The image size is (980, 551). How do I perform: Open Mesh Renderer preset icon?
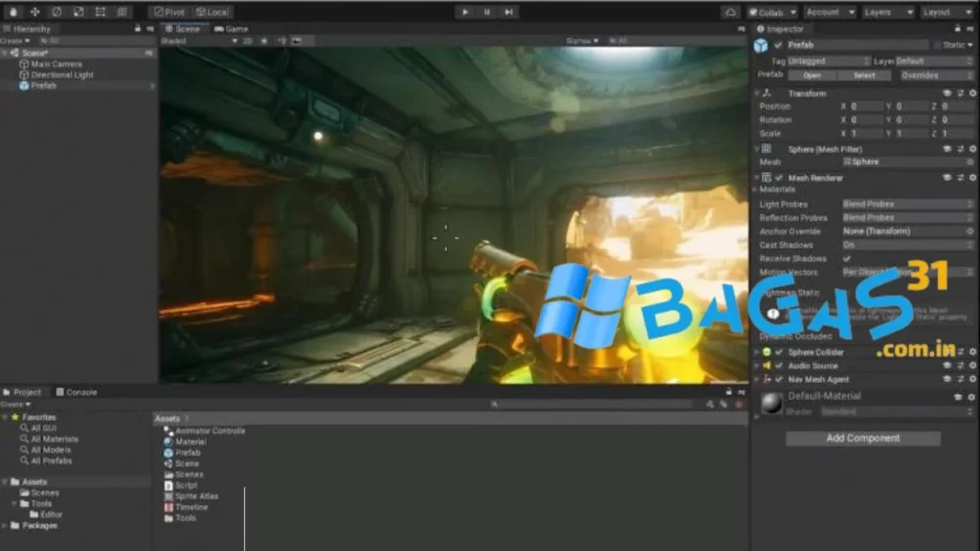(961, 177)
